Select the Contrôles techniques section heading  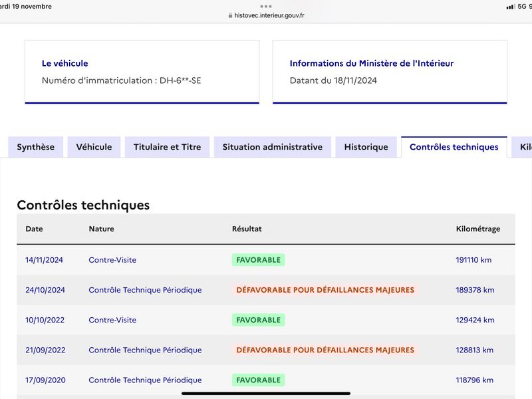click(83, 205)
